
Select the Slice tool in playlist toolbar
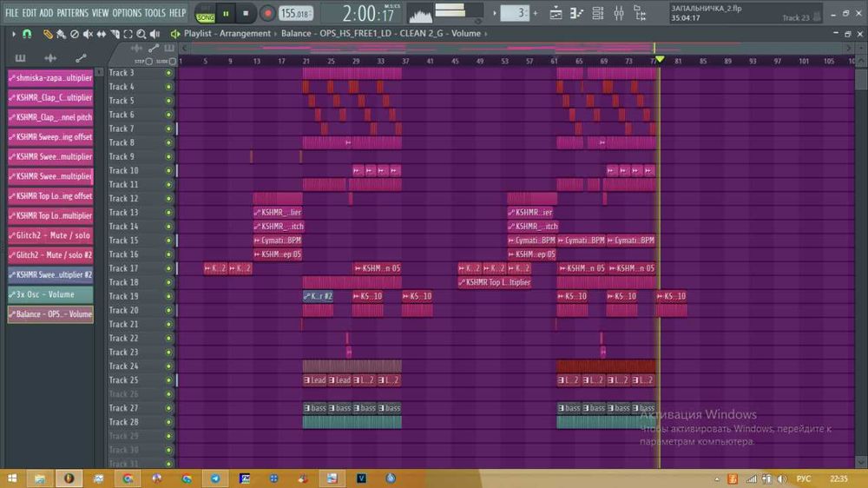pos(115,35)
